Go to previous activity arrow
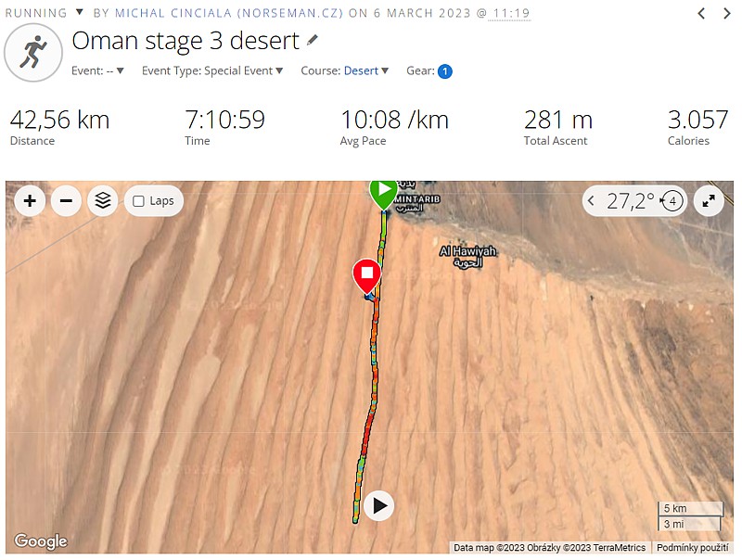 701,14
